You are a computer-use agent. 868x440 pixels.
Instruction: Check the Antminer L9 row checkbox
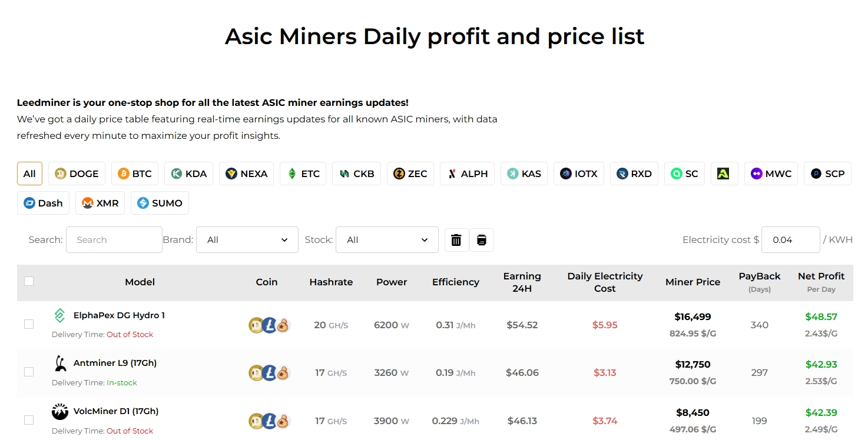(29, 372)
